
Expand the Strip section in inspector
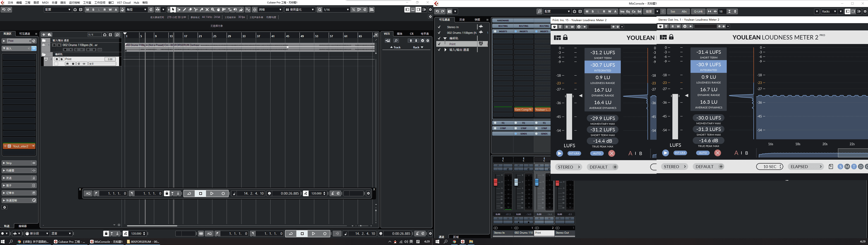[4, 163]
